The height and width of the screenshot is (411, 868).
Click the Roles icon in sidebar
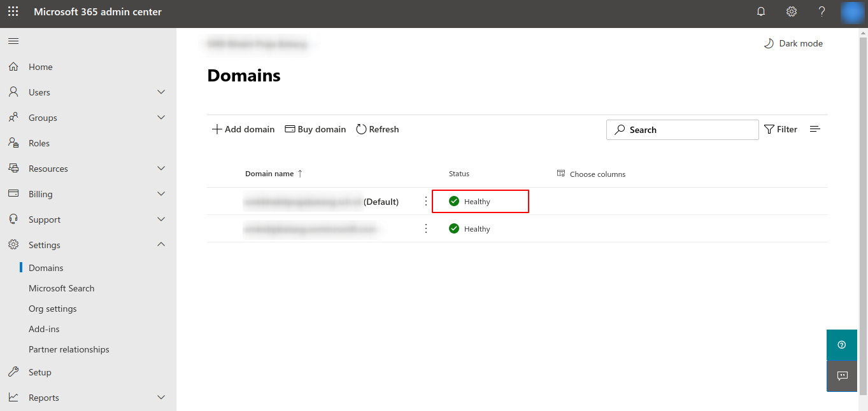(x=13, y=143)
